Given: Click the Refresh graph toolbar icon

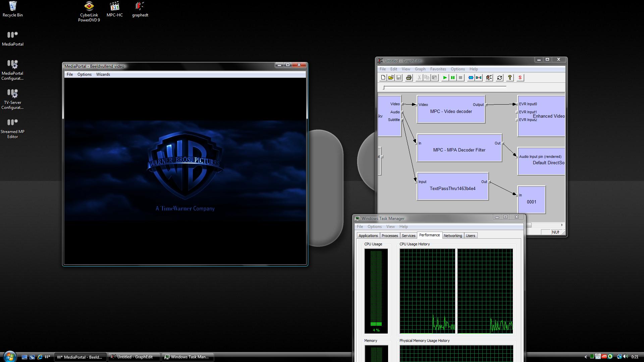Looking at the screenshot, I should coord(499,78).
